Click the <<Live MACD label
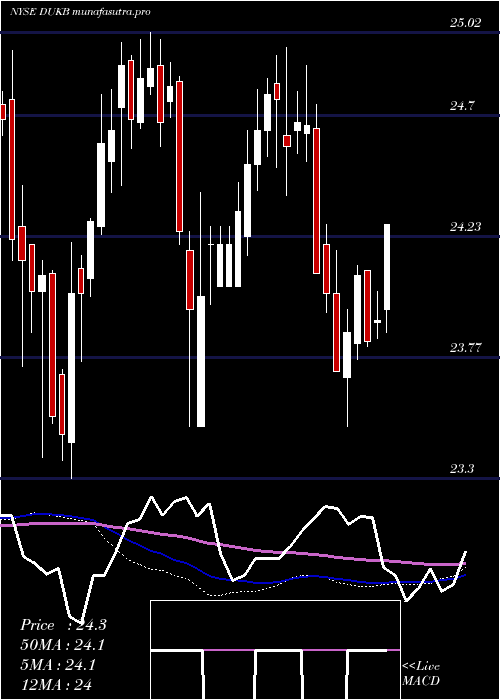The image size is (500, 700). pyautogui.click(x=421, y=674)
